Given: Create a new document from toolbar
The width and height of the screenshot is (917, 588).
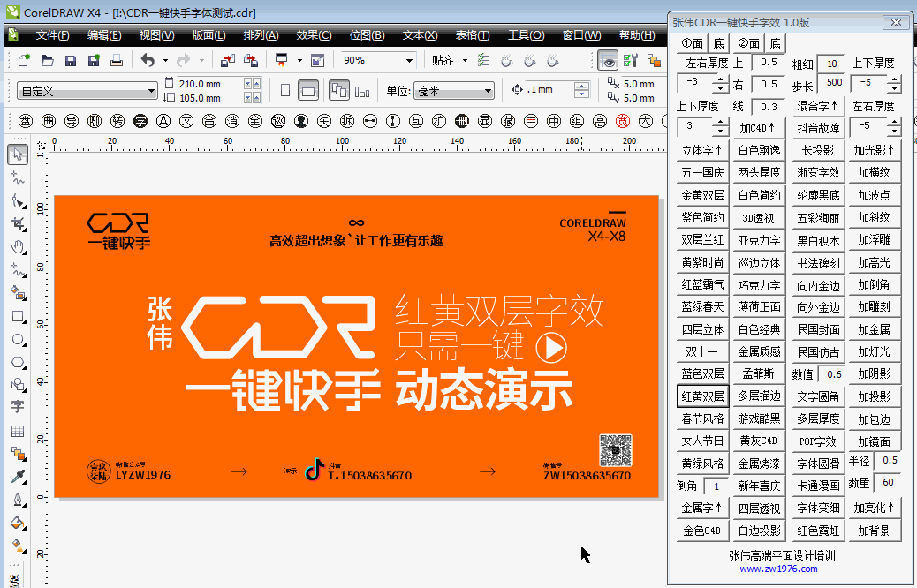Looking at the screenshot, I should 24,60.
